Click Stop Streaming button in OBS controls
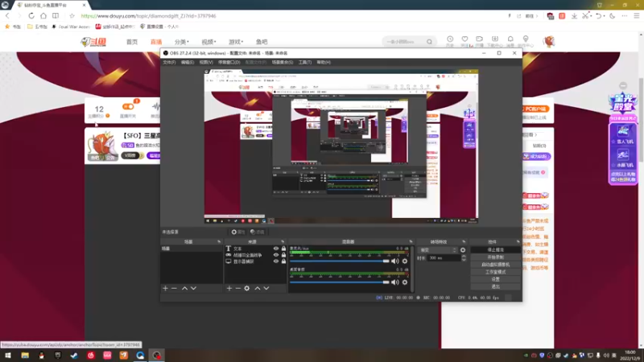644x362 pixels. pos(495,250)
